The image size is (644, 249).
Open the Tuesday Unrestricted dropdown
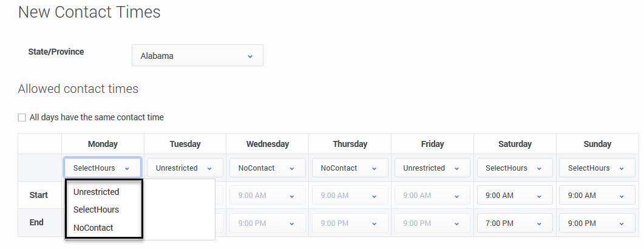point(185,168)
